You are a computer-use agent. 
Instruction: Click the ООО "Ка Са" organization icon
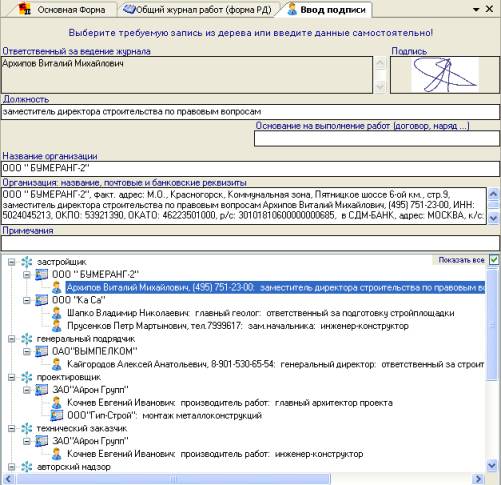(x=42, y=300)
